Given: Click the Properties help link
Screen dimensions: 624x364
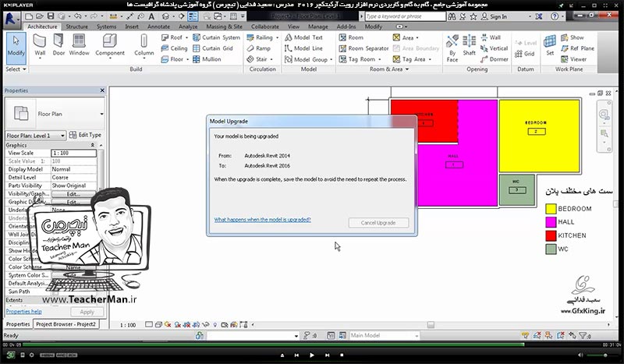Looking at the screenshot, I should [x=23, y=312].
